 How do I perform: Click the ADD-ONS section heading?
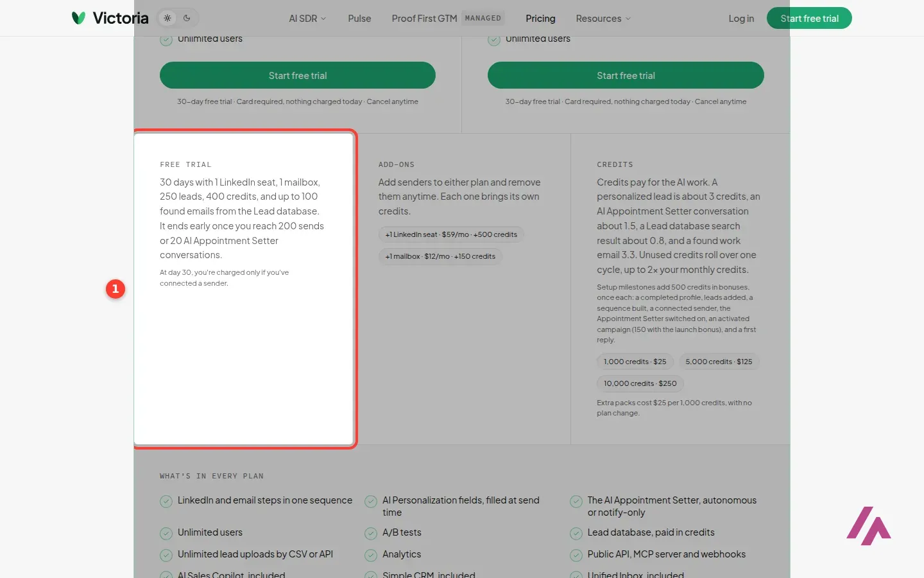(x=397, y=164)
